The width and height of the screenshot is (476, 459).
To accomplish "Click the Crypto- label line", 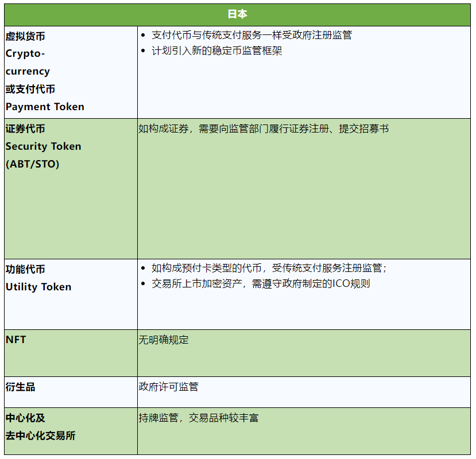I will pos(25,53).
